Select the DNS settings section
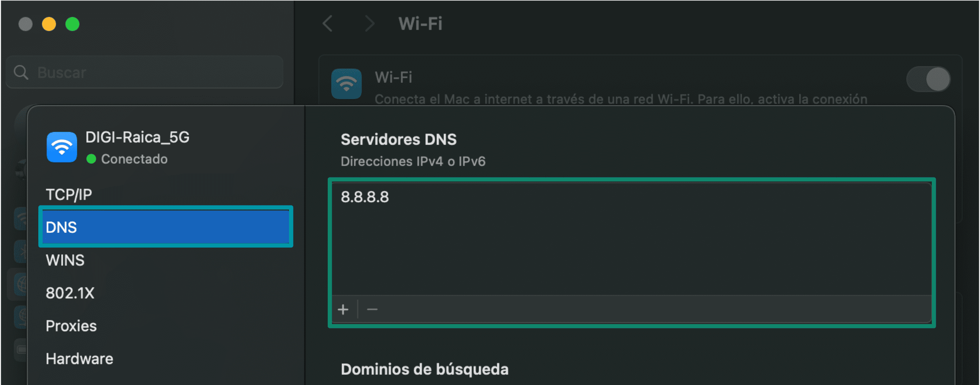 (165, 227)
